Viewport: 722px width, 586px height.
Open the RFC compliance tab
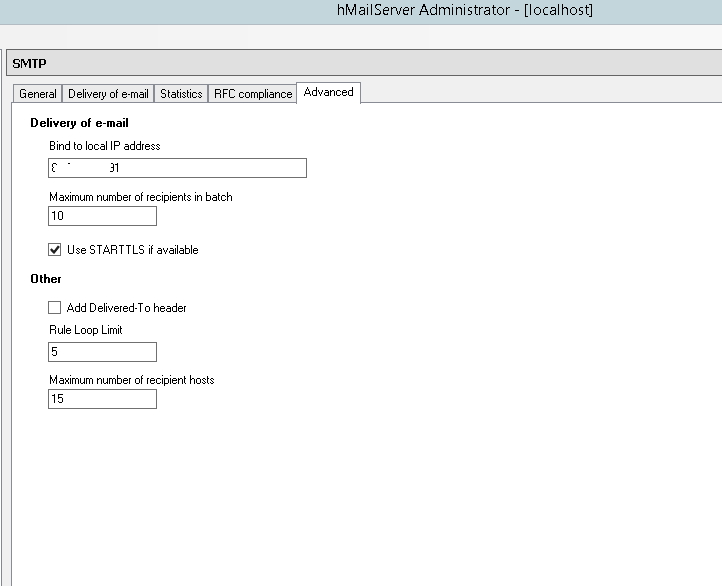pyautogui.click(x=253, y=94)
